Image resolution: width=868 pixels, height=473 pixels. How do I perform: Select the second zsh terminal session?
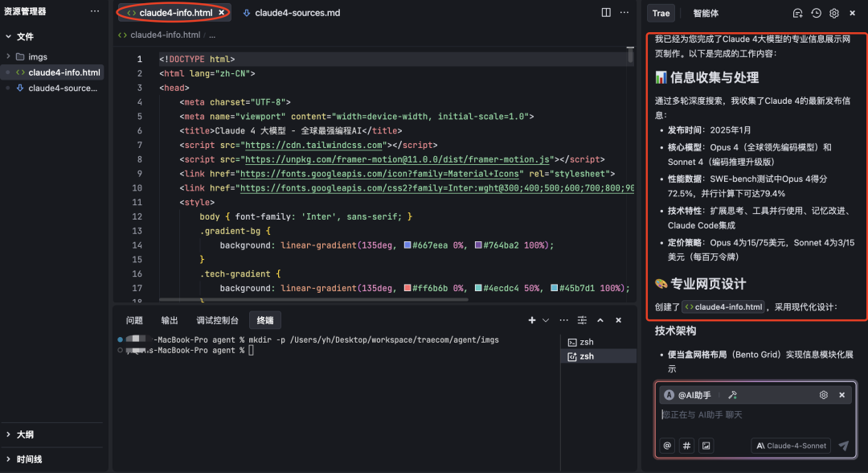(600, 356)
